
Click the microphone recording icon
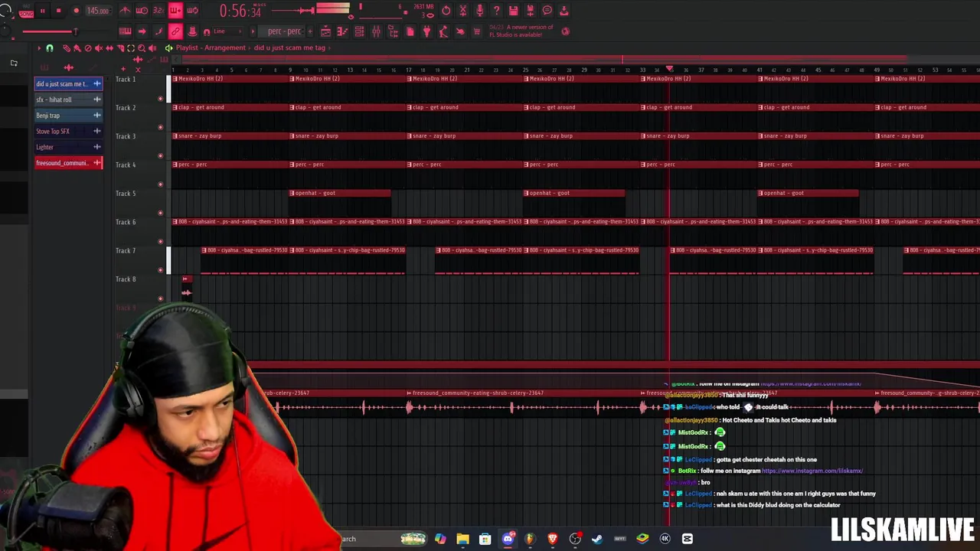[x=479, y=10]
